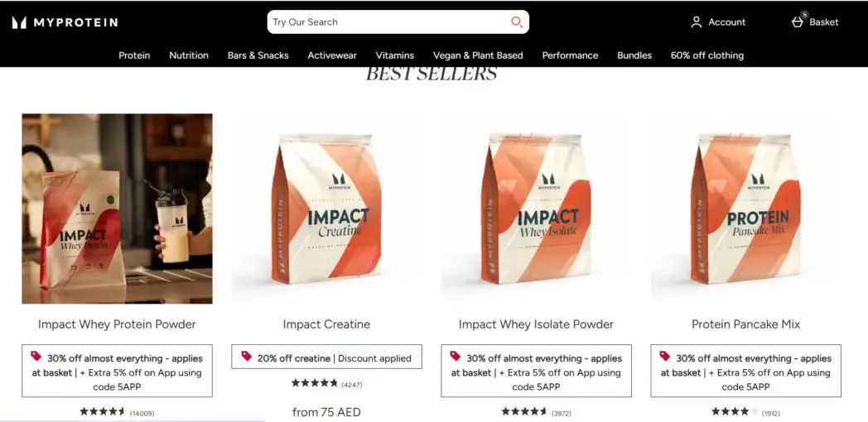Go to 60% off clothing
Viewport: 868px width, 422px height.
coord(707,55)
